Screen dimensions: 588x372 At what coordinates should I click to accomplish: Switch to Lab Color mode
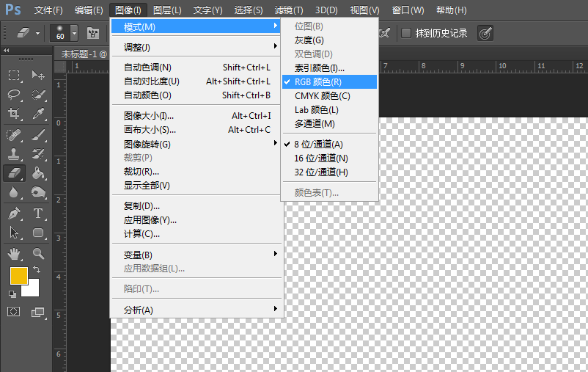pyautogui.click(x=329, y=109)
